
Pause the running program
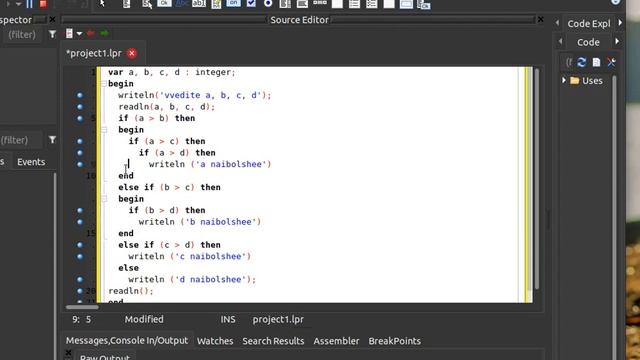click(29, 4)
